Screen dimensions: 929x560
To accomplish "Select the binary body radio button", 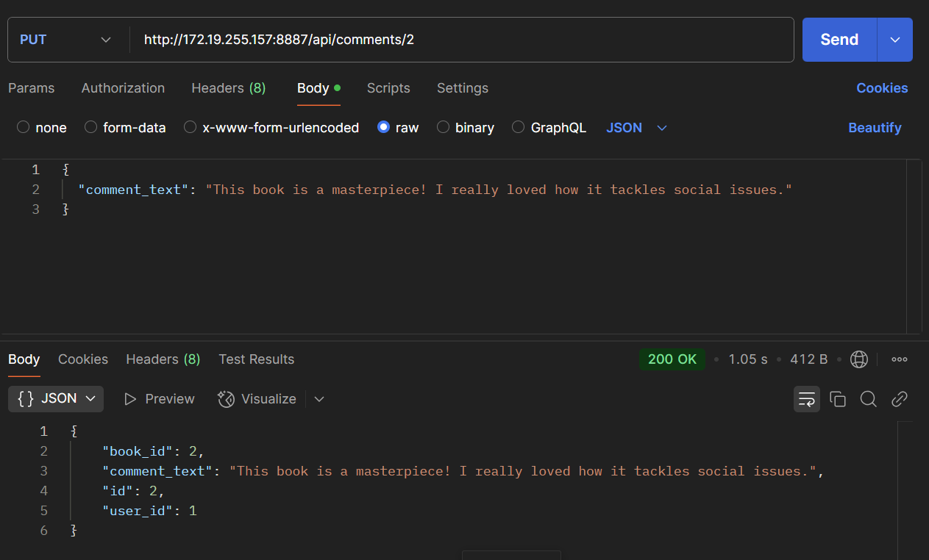I will tap(443, 127).
